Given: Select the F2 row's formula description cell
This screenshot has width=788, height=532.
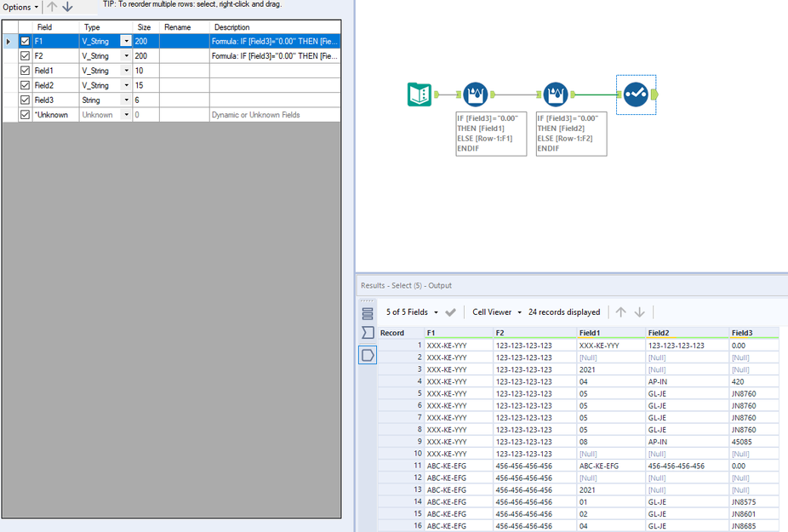Looking at the screenshot, I should (x=275, y=56).
